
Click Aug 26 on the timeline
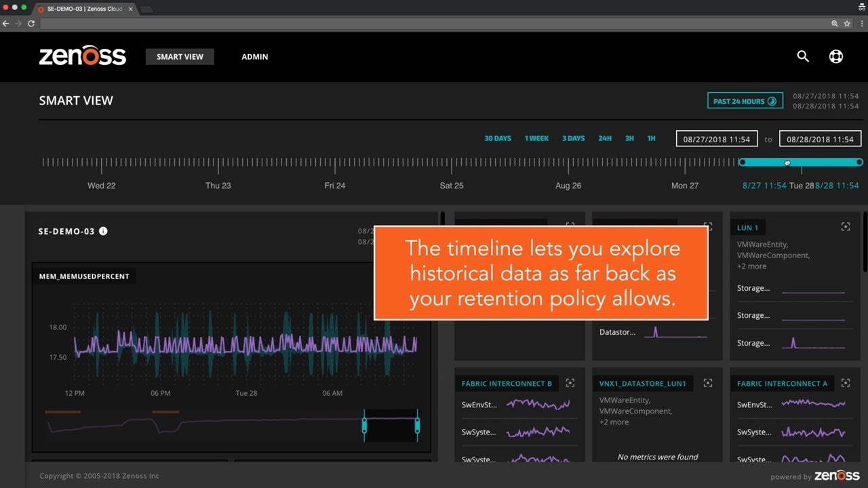tap(568, 185)
